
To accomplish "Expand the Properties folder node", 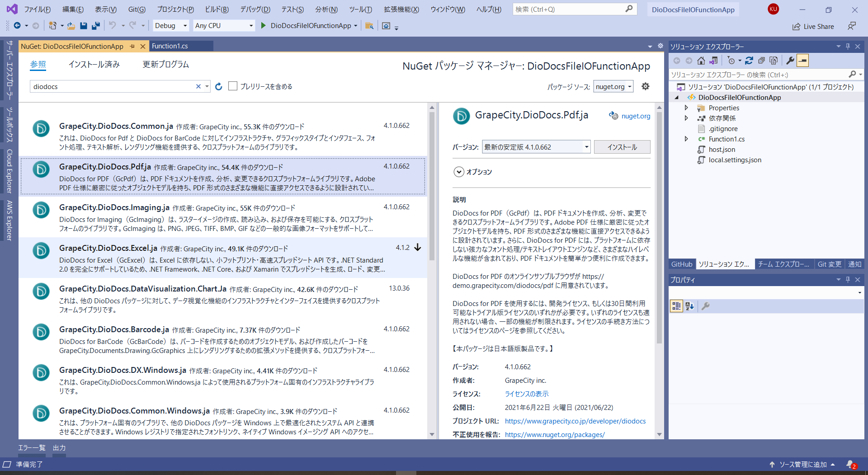I will (686, 108).
